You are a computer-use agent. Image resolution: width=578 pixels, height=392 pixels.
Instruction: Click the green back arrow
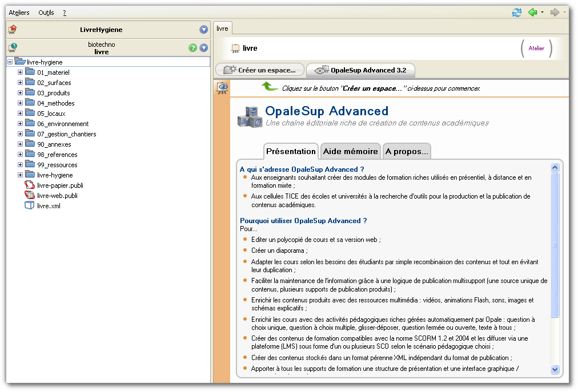pyautogui.click(x=532, y=12)
